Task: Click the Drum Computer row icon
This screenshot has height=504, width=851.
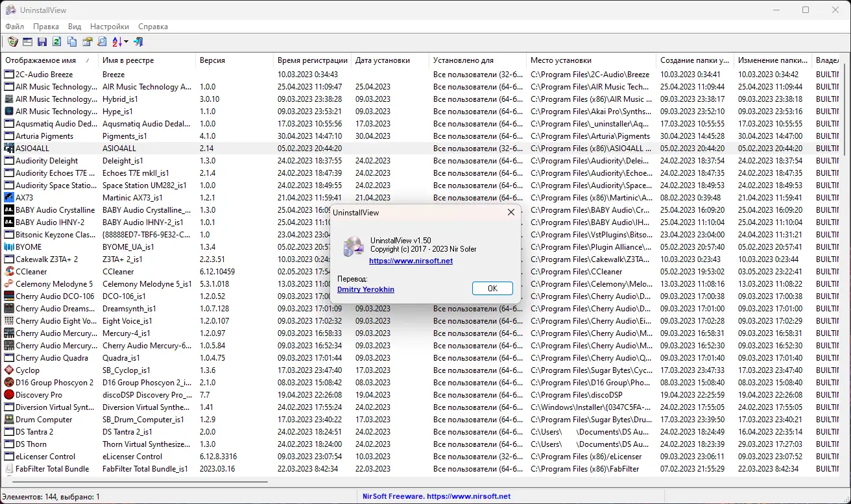Action: tap(9, 420)
